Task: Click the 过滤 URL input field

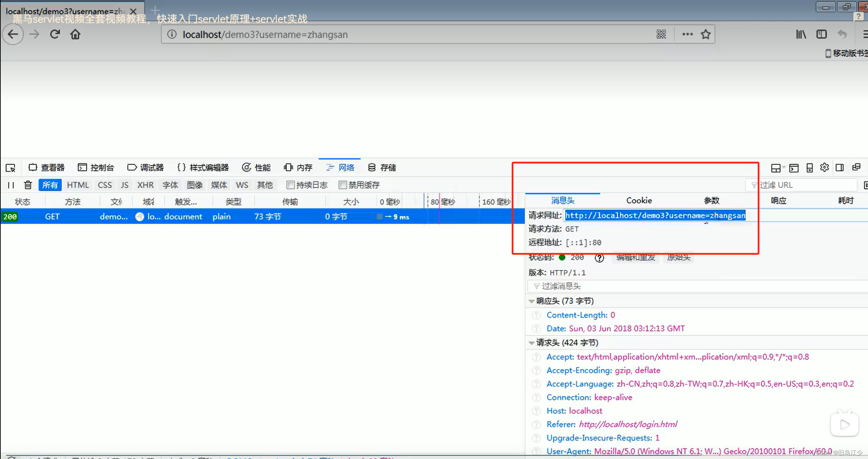Action: click(801, 185)
